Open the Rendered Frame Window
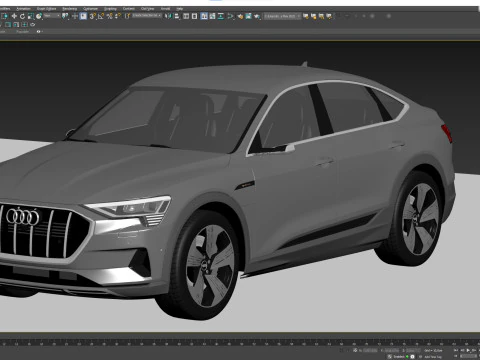Viewport: 480px width, 360px height. (x=248, y=16)
